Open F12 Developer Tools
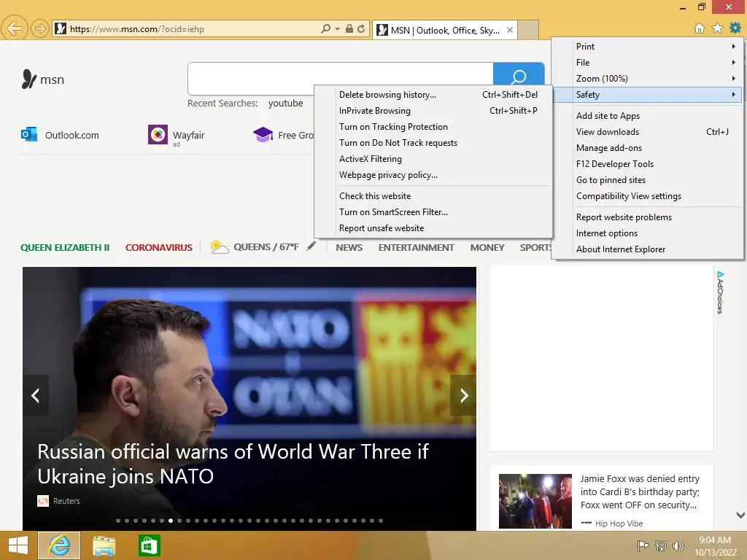Screen dimensions: 747x560 point(648,164)
